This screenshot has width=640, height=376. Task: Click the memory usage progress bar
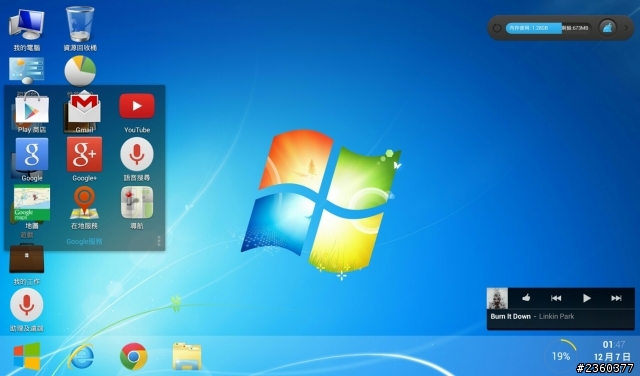click(548, 28)
